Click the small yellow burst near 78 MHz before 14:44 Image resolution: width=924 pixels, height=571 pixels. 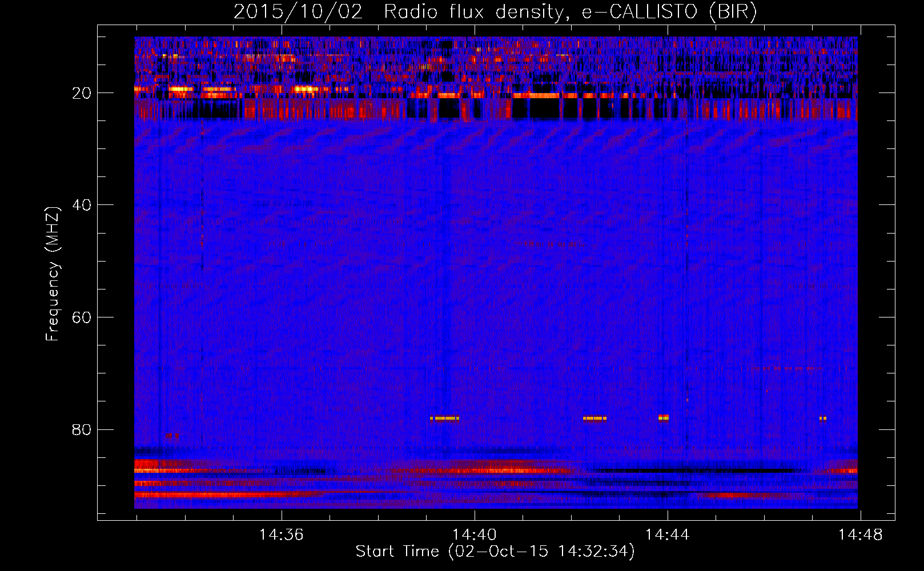(x=664, y=417)
